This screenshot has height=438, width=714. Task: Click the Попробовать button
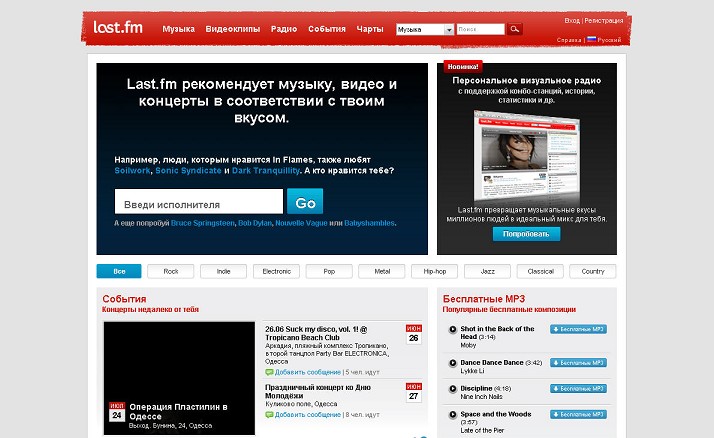(x=526, y=234)
